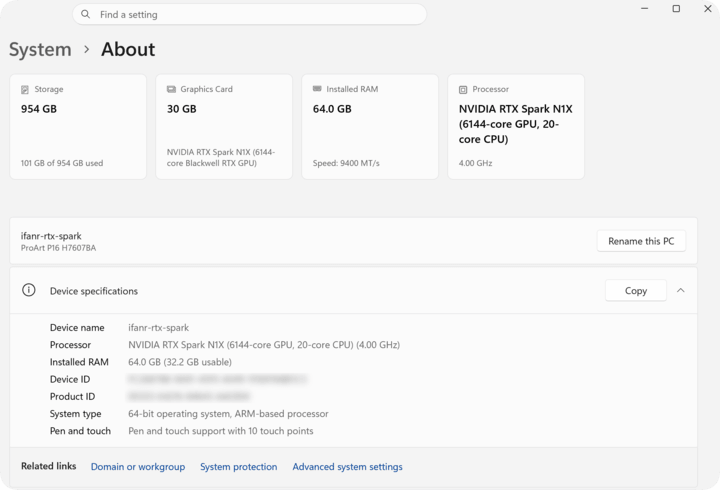This screenshot has height=490, width=720.
Task: Select the '101 GB of 954 GB used' text
Action: point(62,163)
